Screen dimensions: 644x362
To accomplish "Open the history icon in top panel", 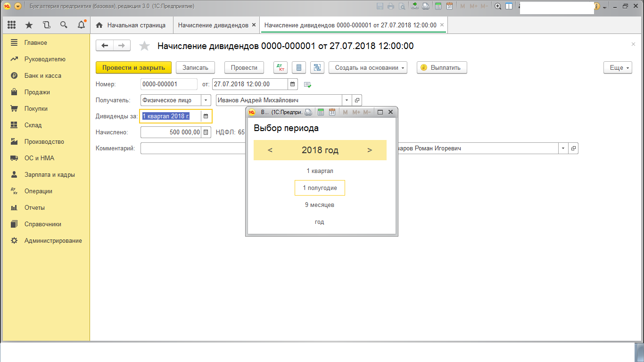I will tap(46, 25).
